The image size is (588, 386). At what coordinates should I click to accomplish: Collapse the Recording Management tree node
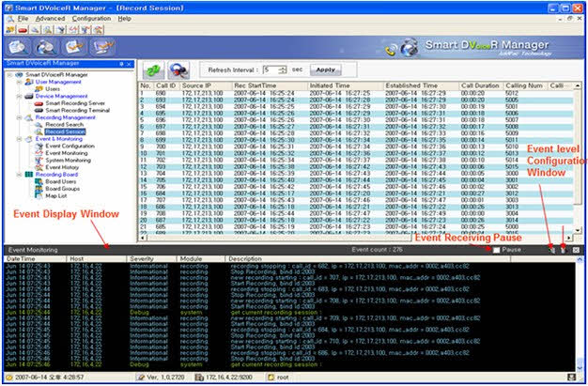pyautogui.click(x=21, y=117)
